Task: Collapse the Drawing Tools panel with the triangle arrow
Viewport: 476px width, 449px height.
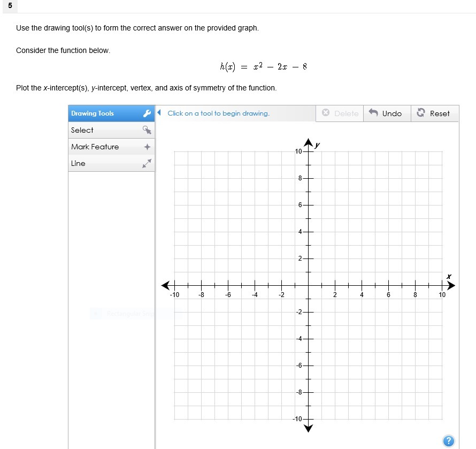Action: (159, 113)
